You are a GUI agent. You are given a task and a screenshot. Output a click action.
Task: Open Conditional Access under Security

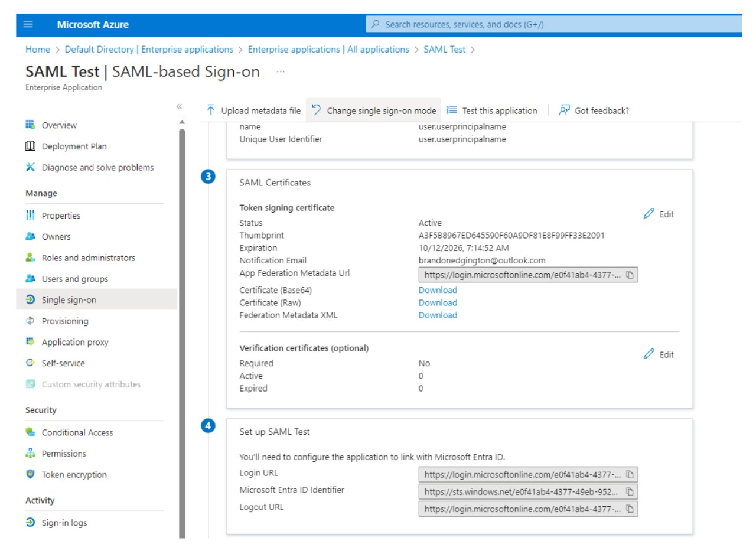[77, 432]
